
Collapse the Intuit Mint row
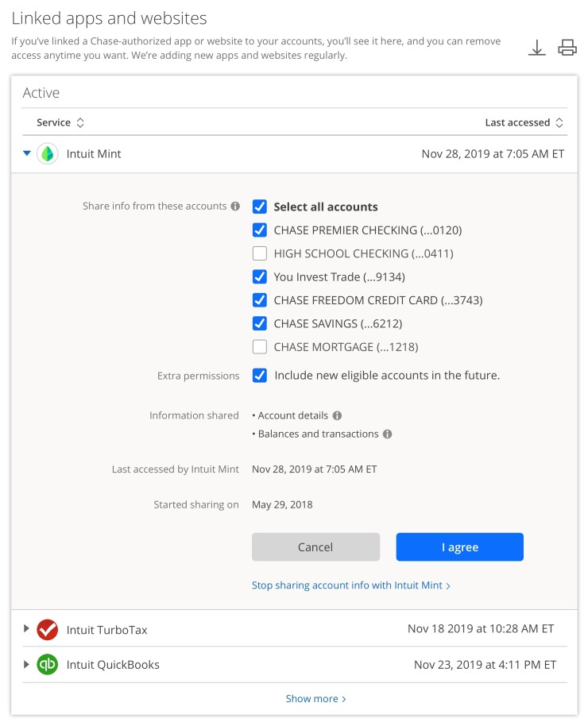[27, 154]
